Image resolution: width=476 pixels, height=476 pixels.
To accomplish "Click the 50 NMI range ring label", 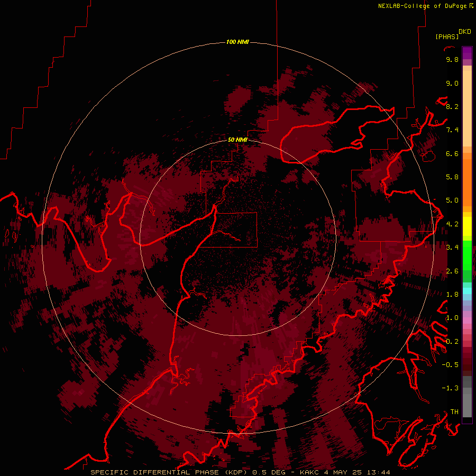I will pos(237,140).
